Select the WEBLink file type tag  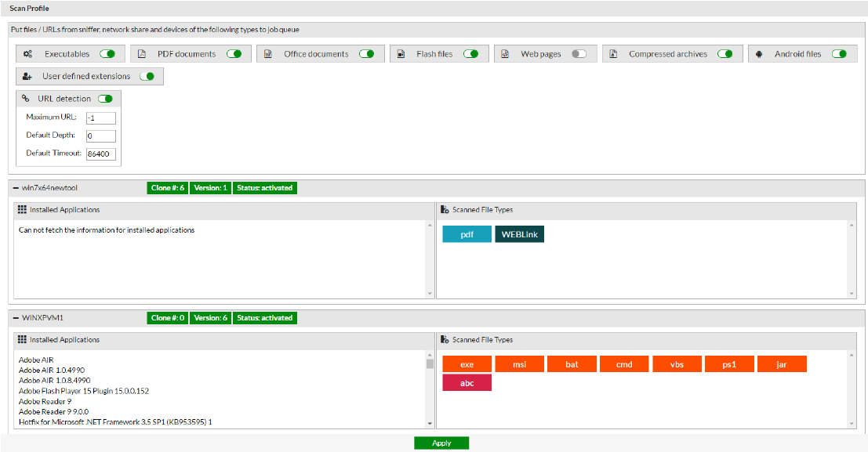[519, 234]
